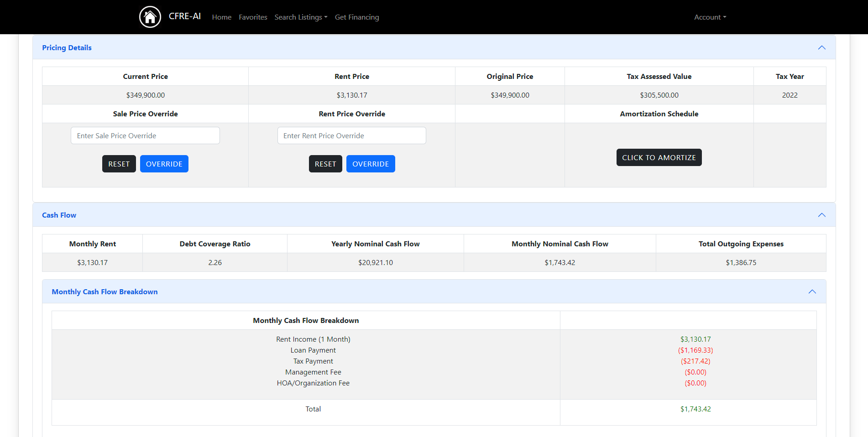868x437 pixels.
Task: Click RESET under Rent Price Override
Action: (x=325, y=164)
